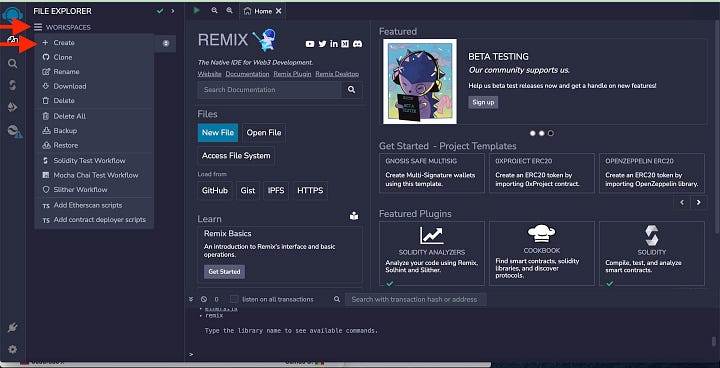The height and width of the screenshot is (368, 720).
Task: Select the first Featured carousel dot
Action: tap(533, 133)
